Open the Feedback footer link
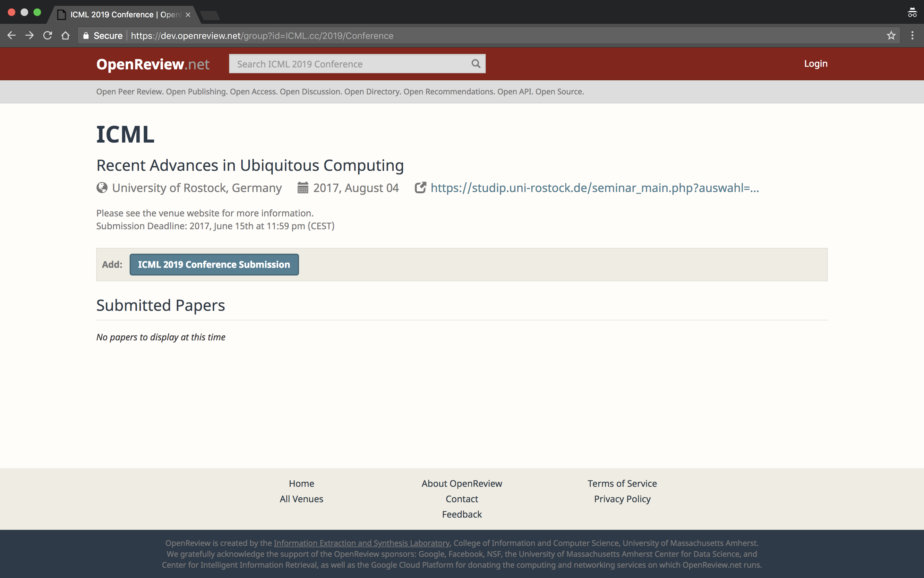The height and width of the screenshot is (578, 924). click(462, 514)
